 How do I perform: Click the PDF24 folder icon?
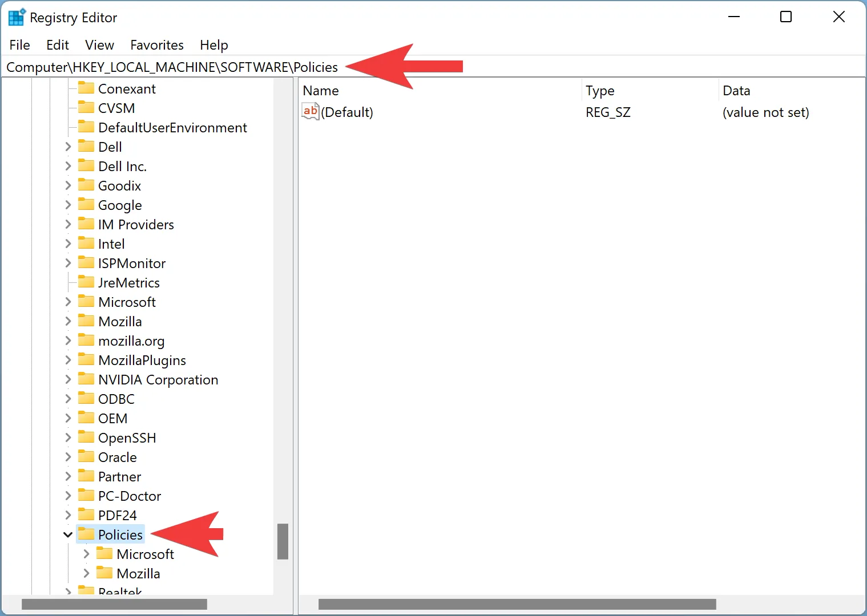87,514
